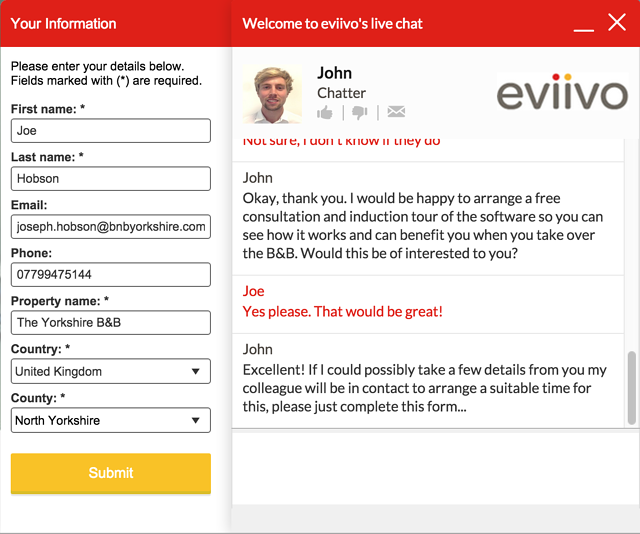Click Joe's message "Yes please. That would be great!"
Image resolution: width=640 pixels, height=534 pixels.
click(342, 312)
